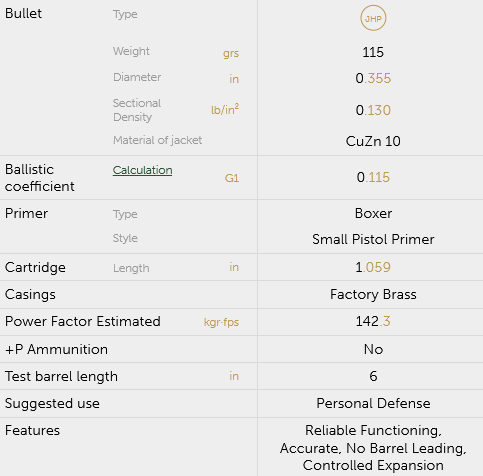Click the Features description text
Screen dimensions: 483x476
(x=373, y=448)
